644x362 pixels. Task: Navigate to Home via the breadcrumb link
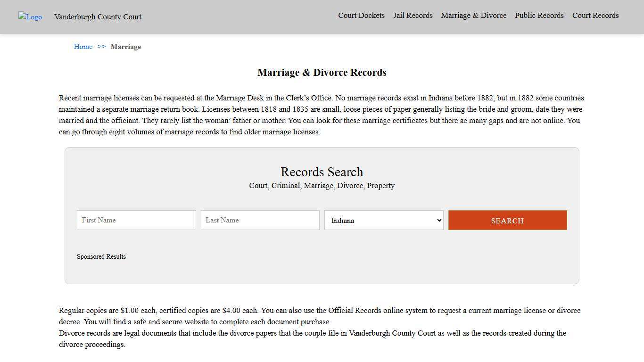click(83, 47)
